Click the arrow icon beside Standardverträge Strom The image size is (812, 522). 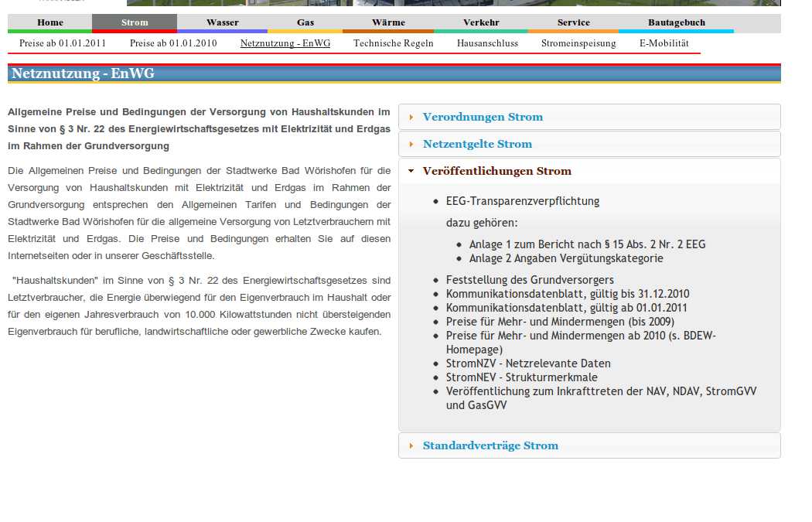click(x=411, y=445)
